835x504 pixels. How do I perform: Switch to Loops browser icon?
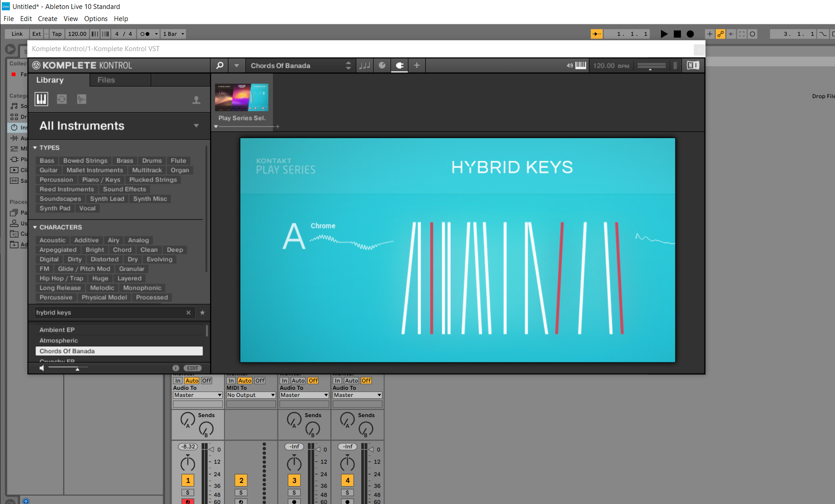pyautogui.click(x=62, y=99)
